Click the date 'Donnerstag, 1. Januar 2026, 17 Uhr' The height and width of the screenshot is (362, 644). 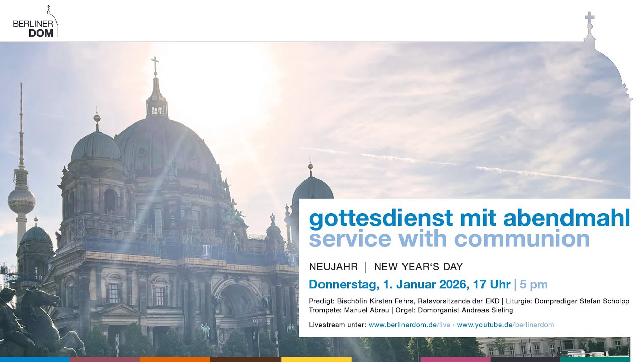pos(410,284)
